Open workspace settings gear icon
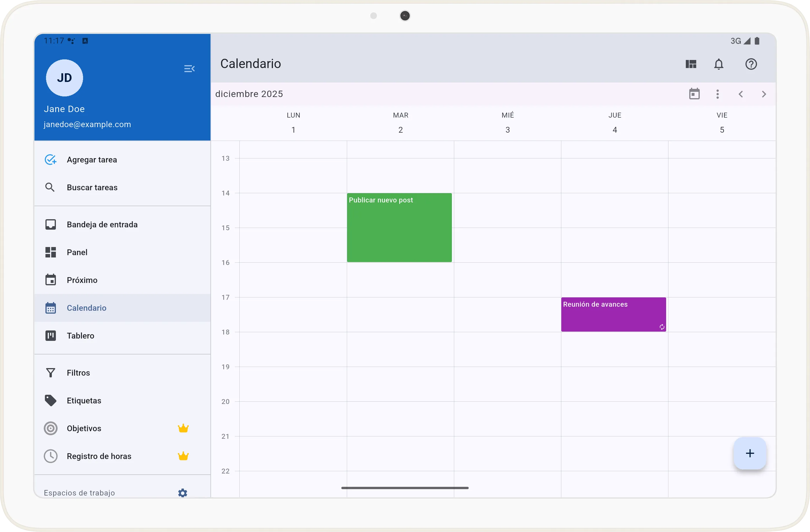Image resolution: width=810 pixels, height=532 pixels. pos(183,493)
